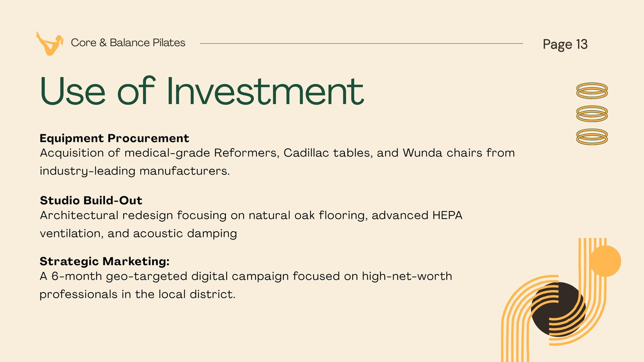The height and width of the screenshot is (362, 644).
Task: Click the word HEPA in the build-out text
Action: [x=448, y=215]
